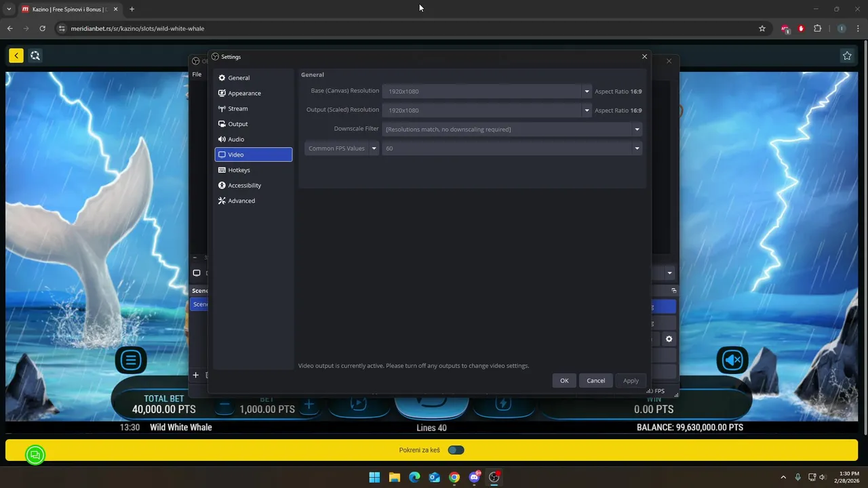The height and width of the screenshot is (488, 868).
Task: Click Apply in Settings dialog
Action: [631, 380]
